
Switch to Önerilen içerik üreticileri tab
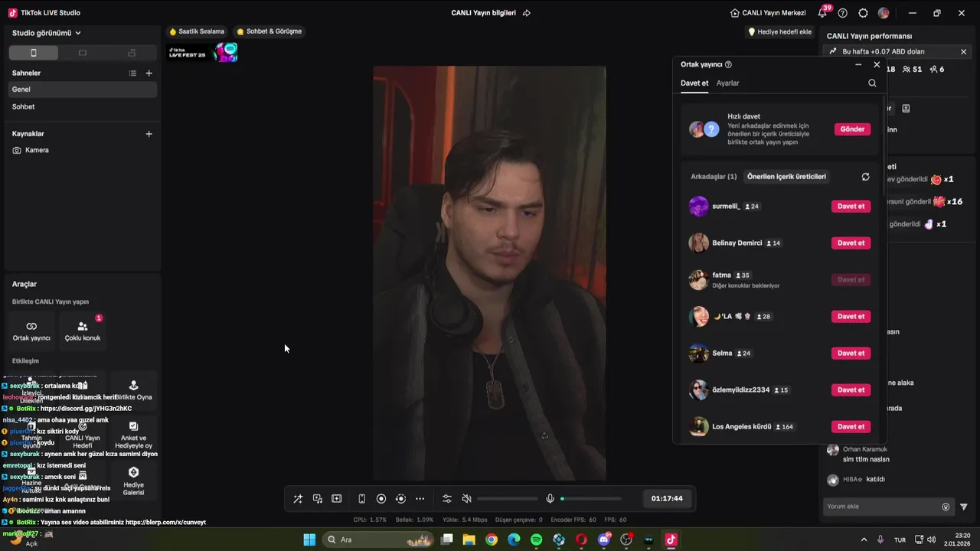pyautogui.click(x=786, y=177)
